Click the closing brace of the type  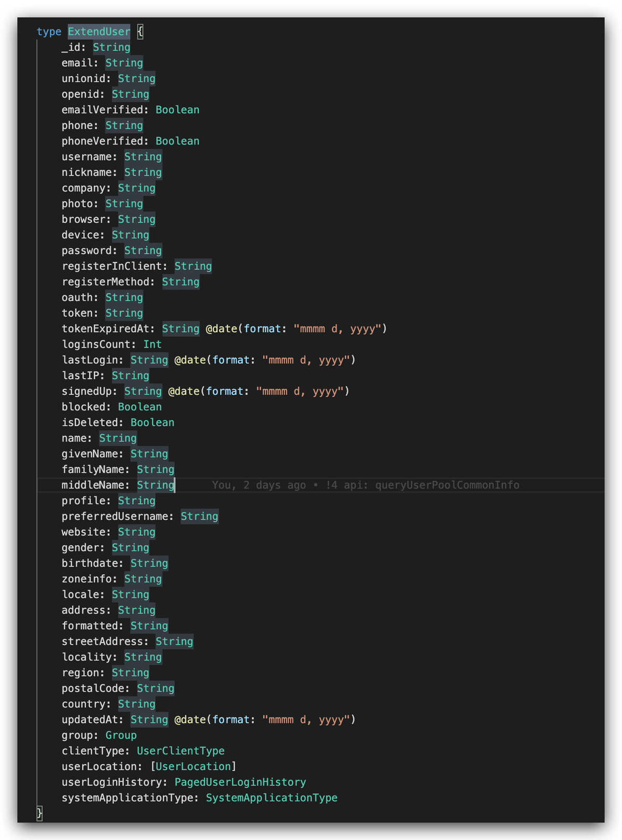pos(39,813)
